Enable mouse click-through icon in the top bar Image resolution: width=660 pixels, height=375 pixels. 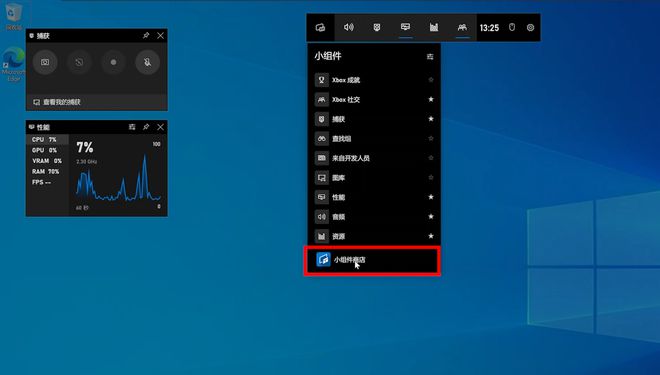[x=512, y=27]
